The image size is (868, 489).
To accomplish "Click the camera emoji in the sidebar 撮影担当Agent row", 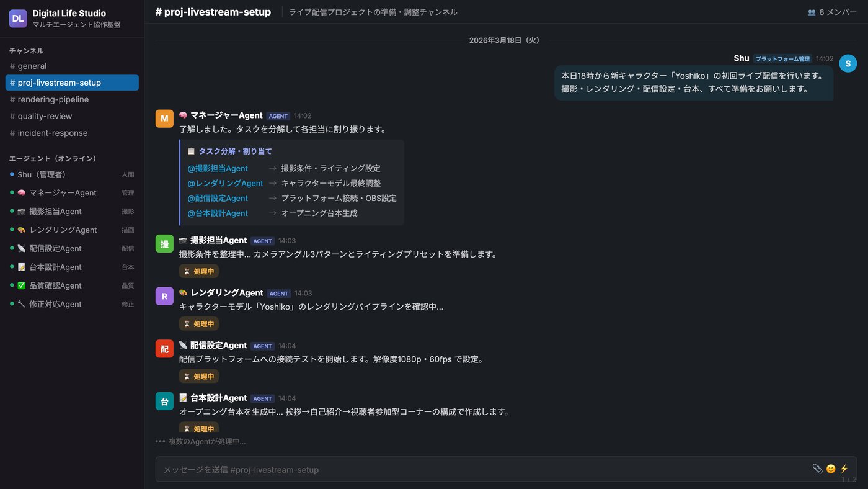I will (x=22, y=212).
